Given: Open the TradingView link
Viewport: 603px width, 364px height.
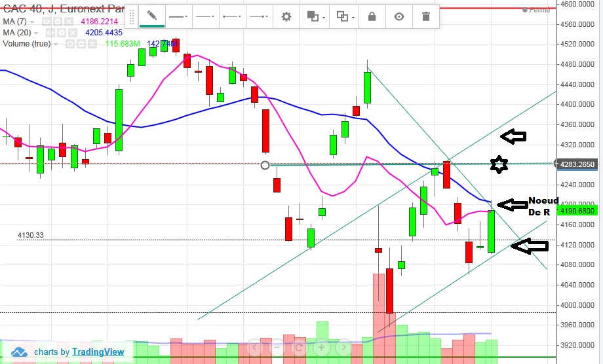Looking at the screenshot, I should 98,352.
